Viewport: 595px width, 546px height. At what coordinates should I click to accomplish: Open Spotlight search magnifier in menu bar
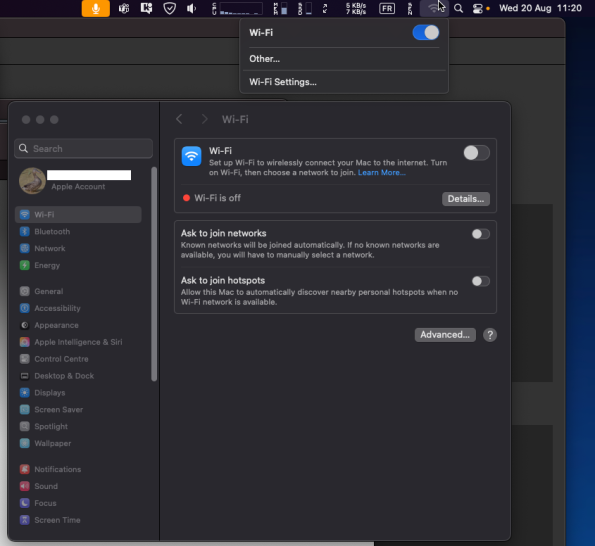click(458, 8)
